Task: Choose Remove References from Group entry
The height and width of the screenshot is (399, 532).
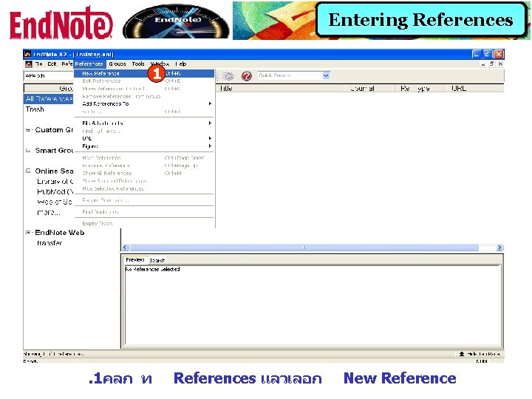Action: [x=144, y=96]
